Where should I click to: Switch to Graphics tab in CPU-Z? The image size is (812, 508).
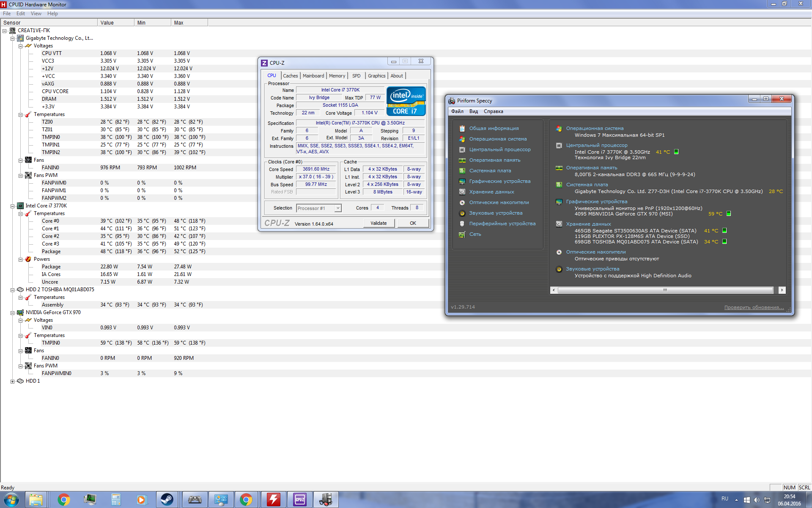(376, 76)
